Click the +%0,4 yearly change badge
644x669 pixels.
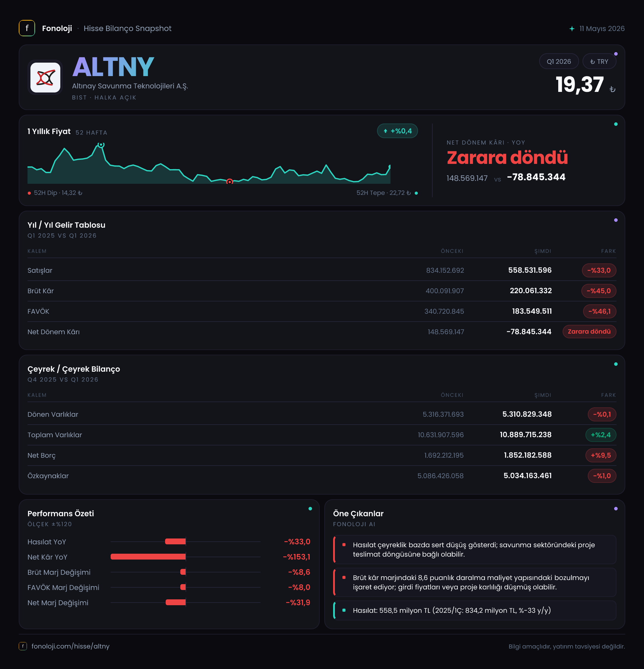397,131
